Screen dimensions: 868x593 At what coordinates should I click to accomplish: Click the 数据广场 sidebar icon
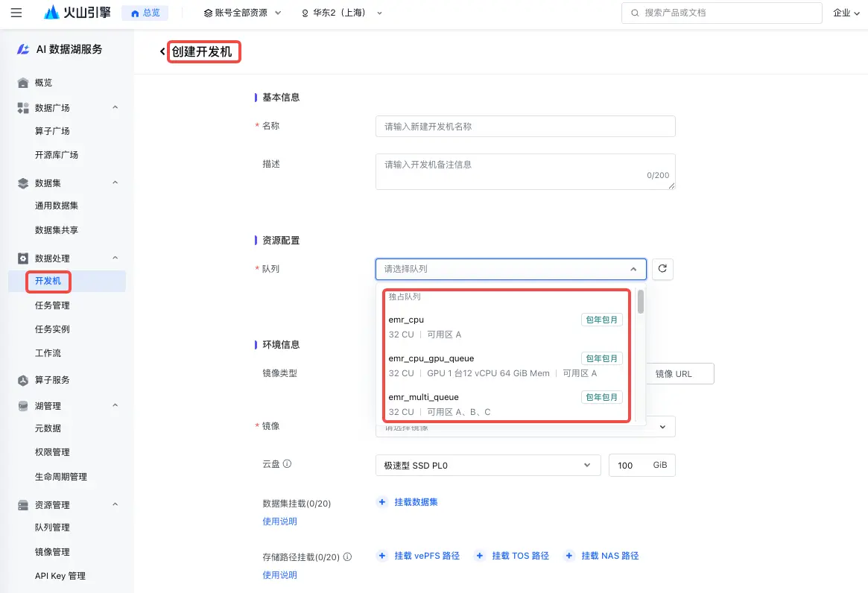(22, 107)
